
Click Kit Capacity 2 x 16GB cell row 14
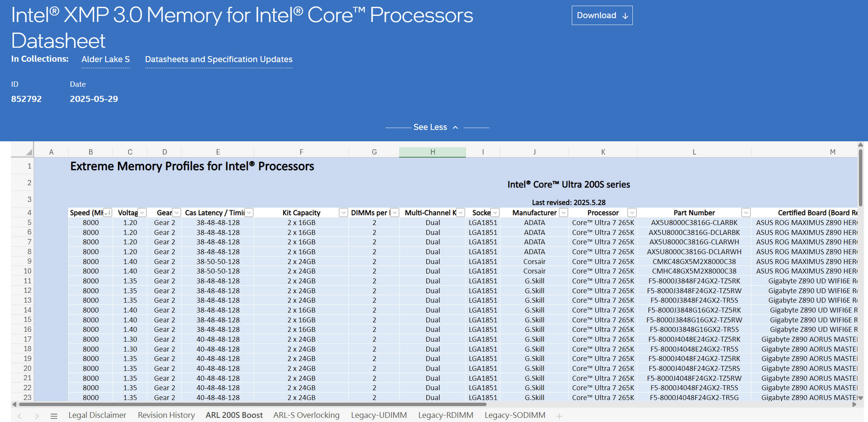tap(301, 310)
